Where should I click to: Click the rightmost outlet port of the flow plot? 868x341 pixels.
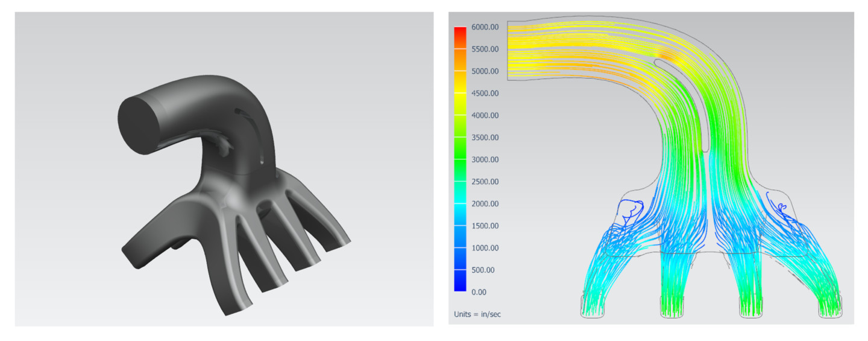coord(829,307)
